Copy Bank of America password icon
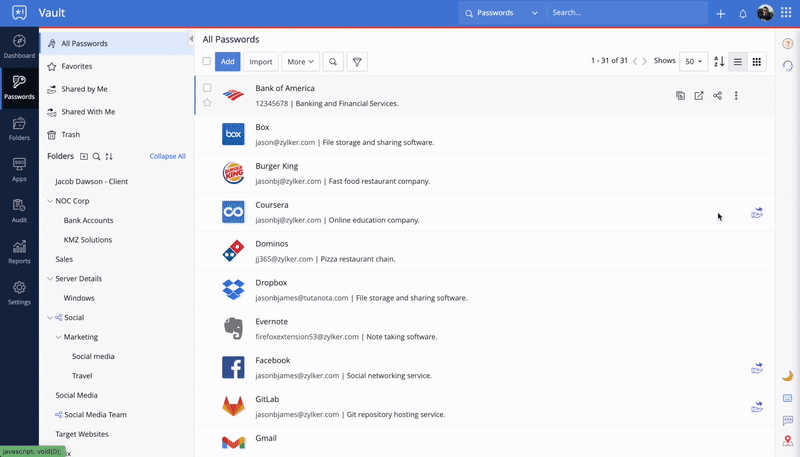Viewport: 800px width, 457px height. click(x=680, y=95)
